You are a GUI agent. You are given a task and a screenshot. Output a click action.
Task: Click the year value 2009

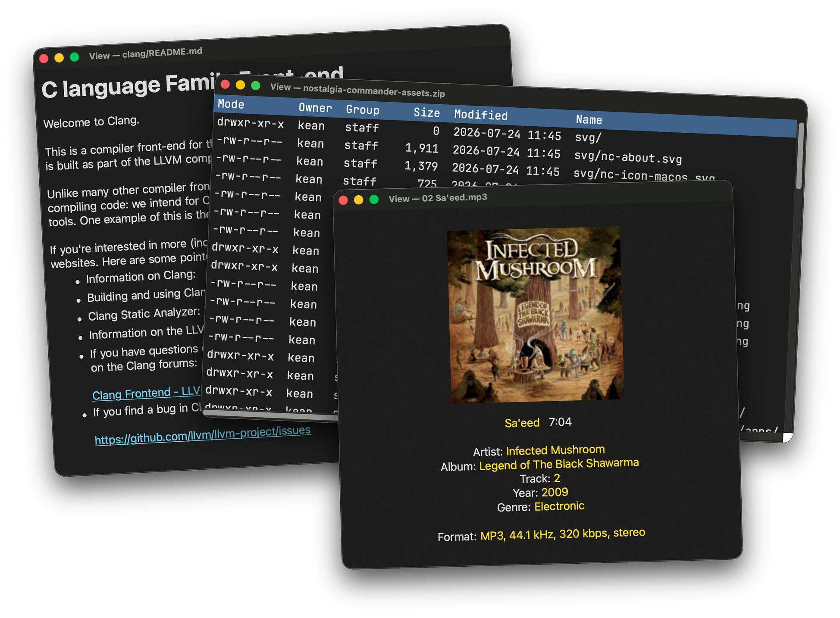pos(555,492)
